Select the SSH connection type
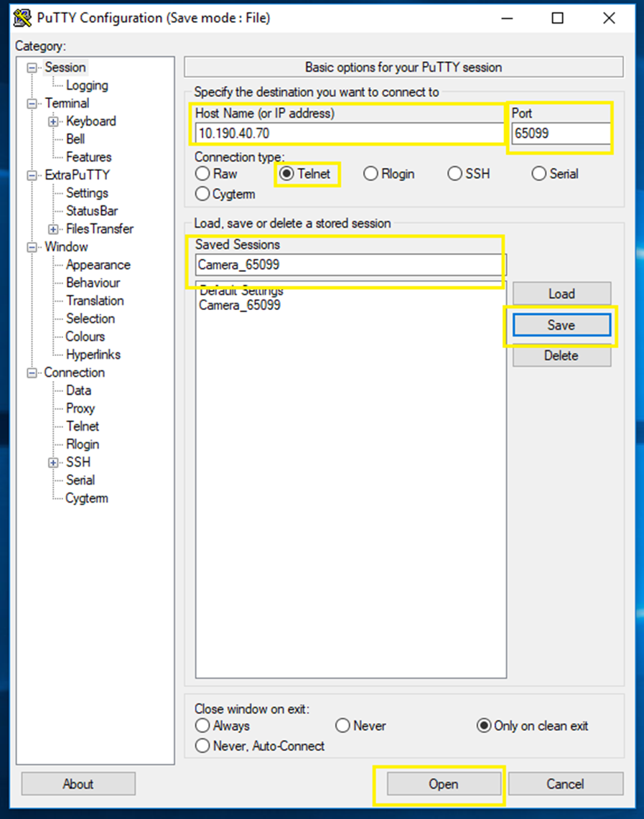 [x=456, y=174]
